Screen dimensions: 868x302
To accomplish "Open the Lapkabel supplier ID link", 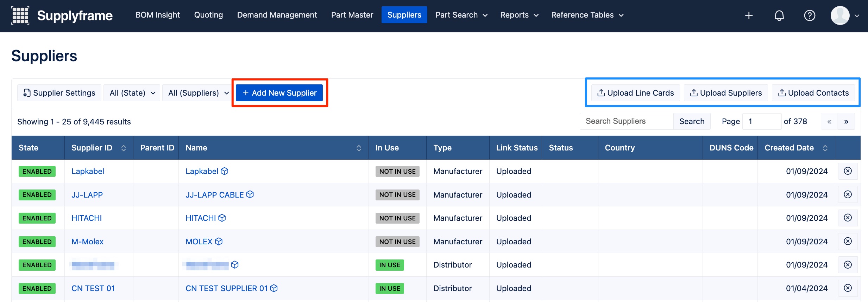I will point(88,171).
